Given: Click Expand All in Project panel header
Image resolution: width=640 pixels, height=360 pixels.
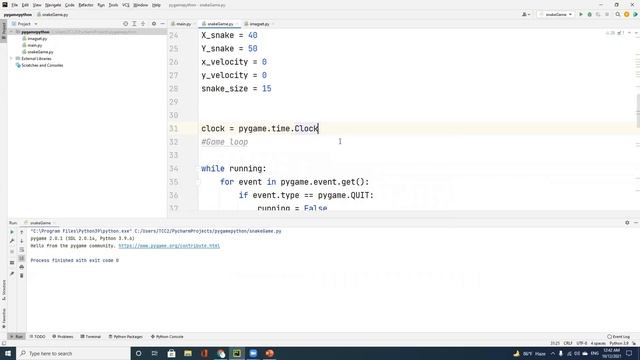Looking at the screenshot, I should click(134, 24).
